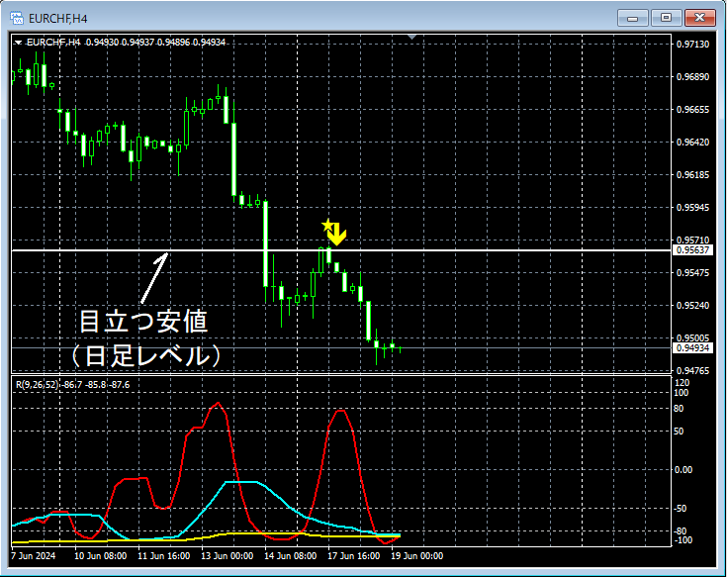Click the R(9,26,52) indicator label
Viewport: 728px width, 577px height.
72,385
